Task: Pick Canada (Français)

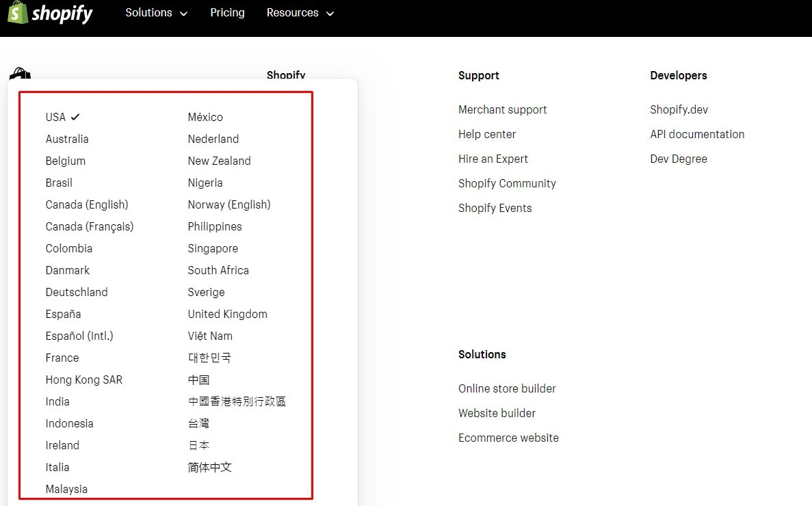Action: [x=90, y=226]
